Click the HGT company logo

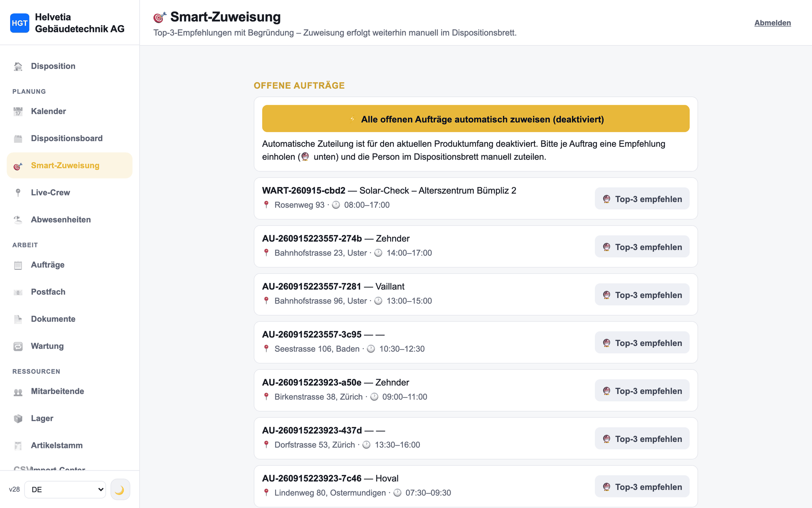click(x=19, y=23)
